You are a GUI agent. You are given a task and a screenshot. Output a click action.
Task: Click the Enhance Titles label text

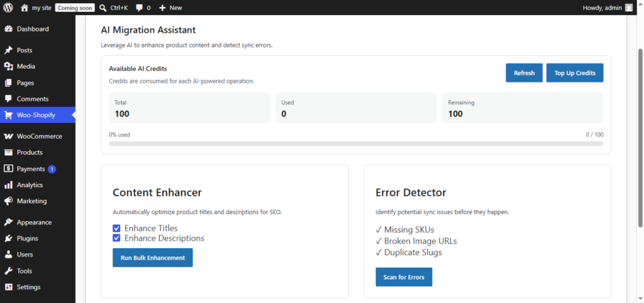coord(151,228)
